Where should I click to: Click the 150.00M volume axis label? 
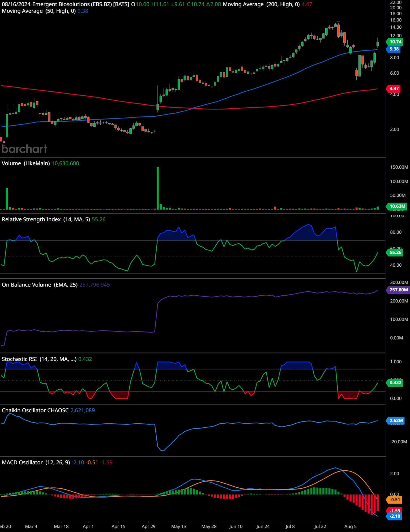(x=399, y=167)
